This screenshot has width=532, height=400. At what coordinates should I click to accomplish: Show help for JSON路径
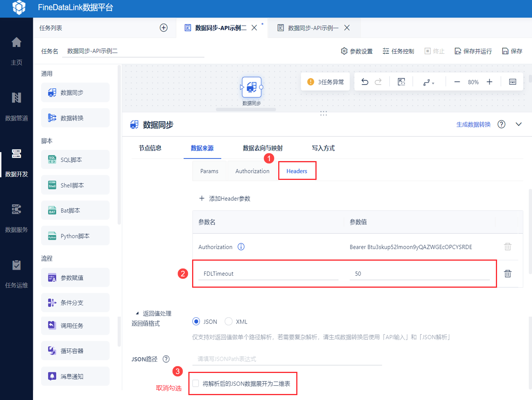pyautogui.click(x=166, y=359)
